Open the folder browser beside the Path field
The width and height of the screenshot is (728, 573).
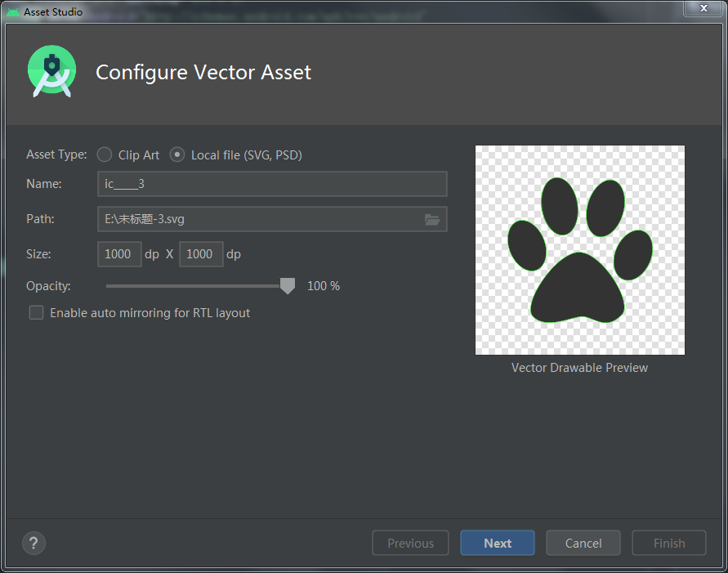432,218
